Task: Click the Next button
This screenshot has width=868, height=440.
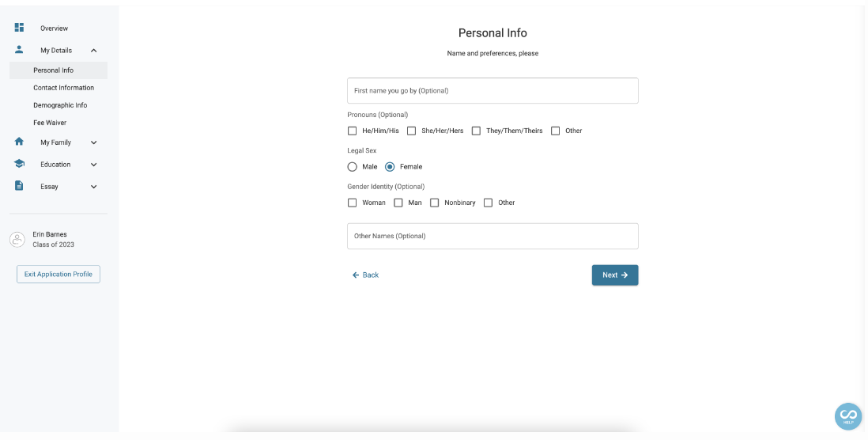Action: pyautogui.click(x=615, y=275)
